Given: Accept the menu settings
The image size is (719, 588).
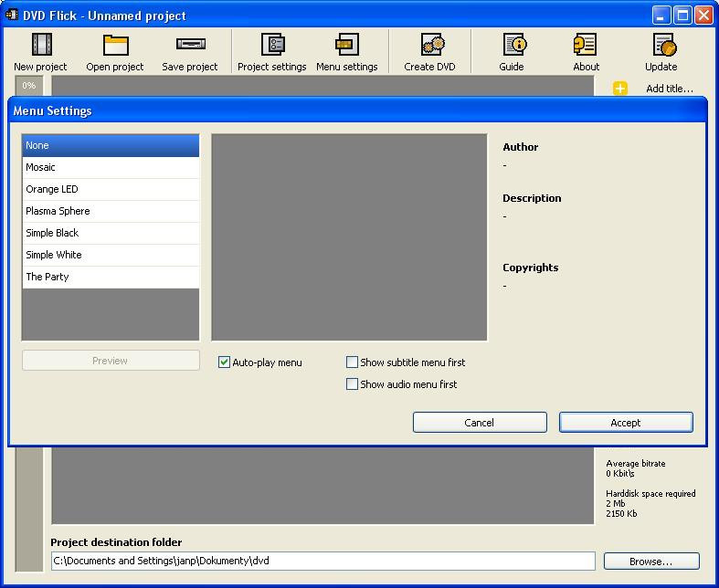Looking at the screenshot, I should [626, 422].
